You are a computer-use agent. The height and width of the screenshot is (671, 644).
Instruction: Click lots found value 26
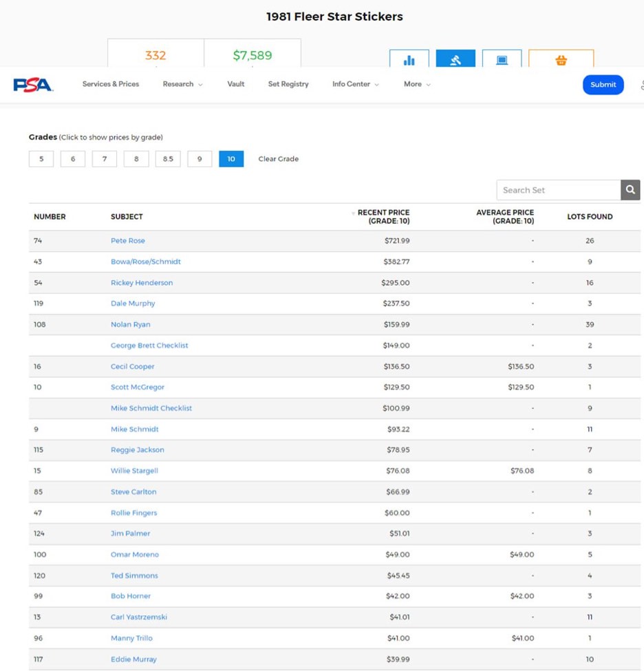[x=590, y=241]
